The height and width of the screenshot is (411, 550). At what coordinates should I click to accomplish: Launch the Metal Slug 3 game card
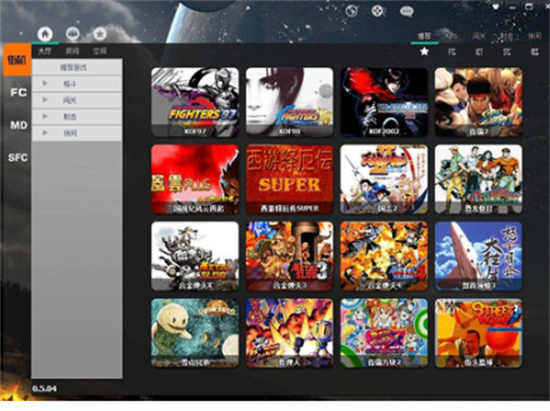(289, 256)
